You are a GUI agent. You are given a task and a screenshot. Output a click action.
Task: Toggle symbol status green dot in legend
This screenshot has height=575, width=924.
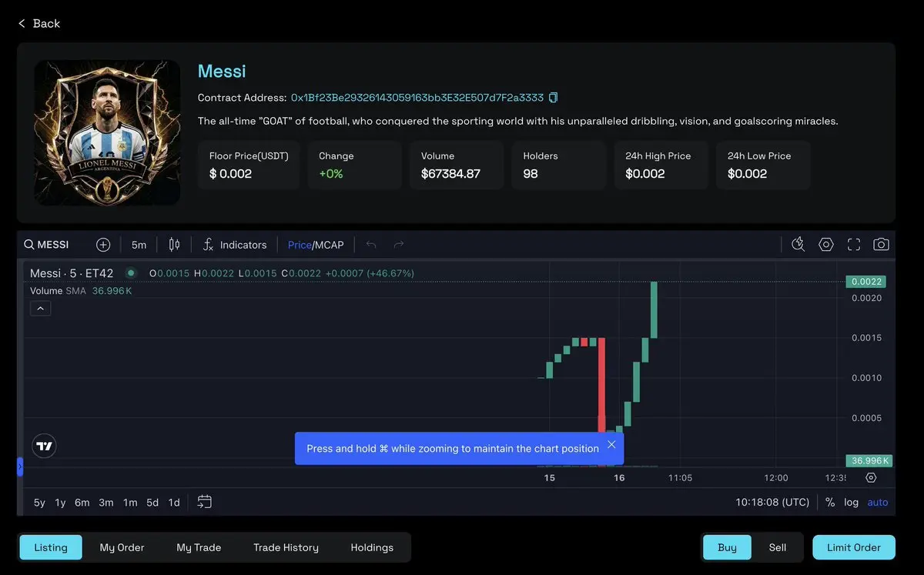click(x=131, y=273)
